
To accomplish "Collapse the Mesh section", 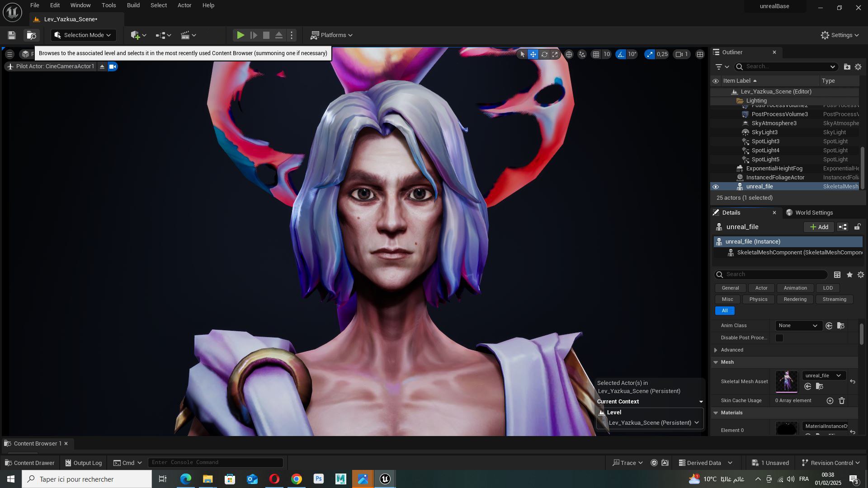I will click(x=716, y=362).
